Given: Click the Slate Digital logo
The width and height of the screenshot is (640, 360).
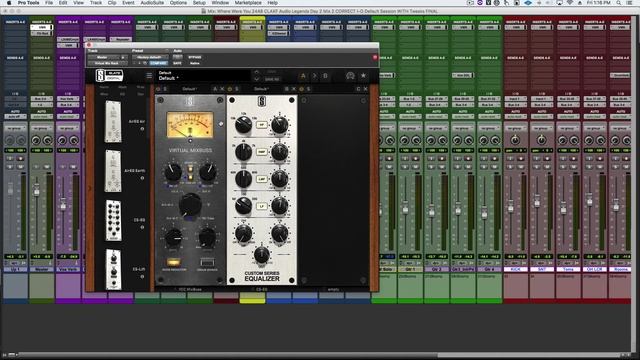Looking at the screenshot, I should click(109, 76).
